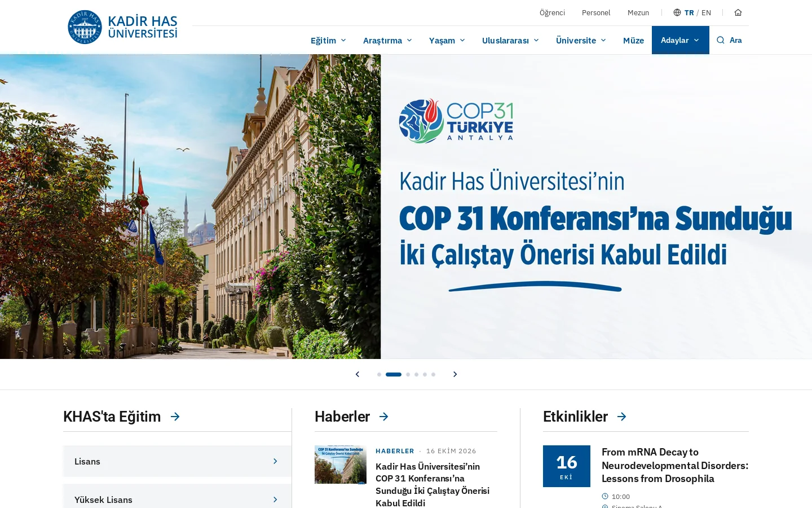The height and width of the screenshot is (508, 812).
Task: Select the sixth carousel dot
Action: click(x=433, y=374)
